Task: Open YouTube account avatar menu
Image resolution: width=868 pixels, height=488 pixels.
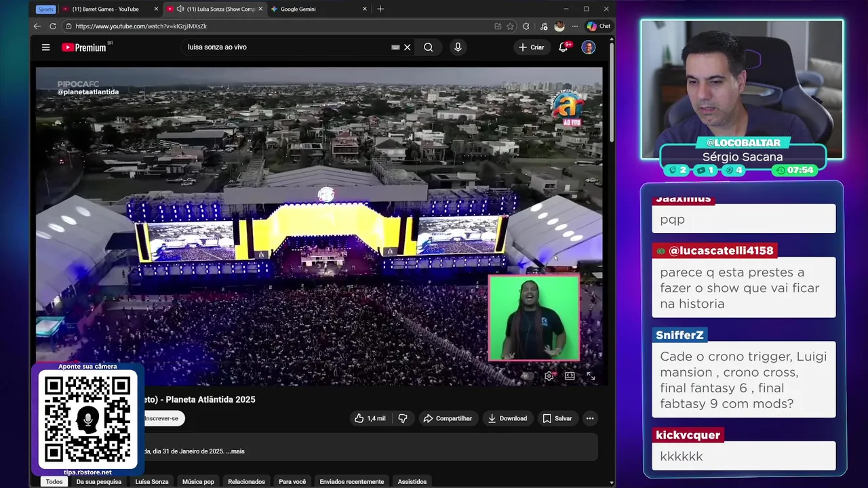Action: pos(589,47)
